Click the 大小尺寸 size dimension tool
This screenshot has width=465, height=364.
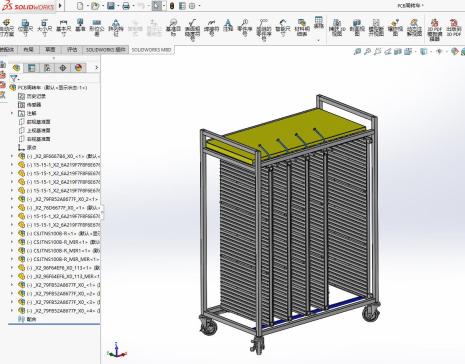click(44, 27)
